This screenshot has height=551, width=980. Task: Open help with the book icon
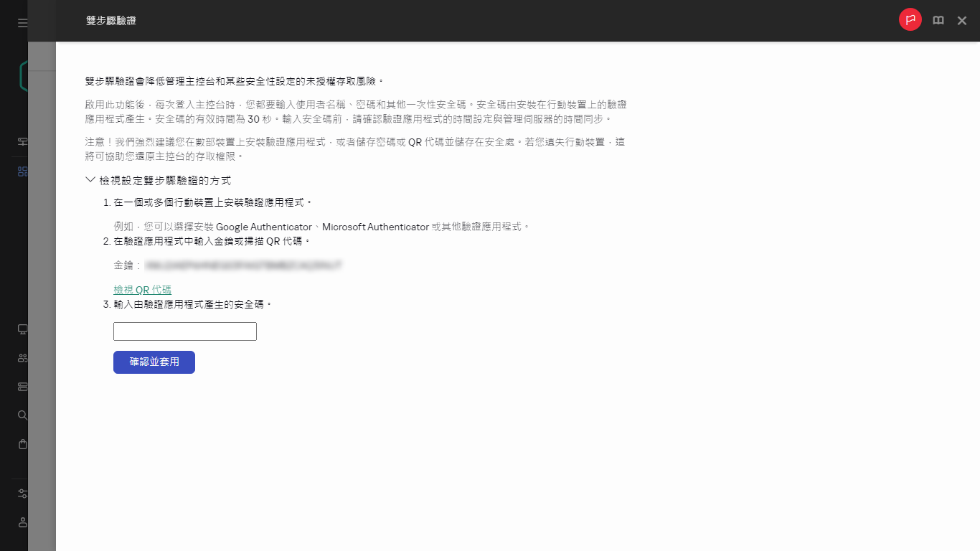(938, 20)
